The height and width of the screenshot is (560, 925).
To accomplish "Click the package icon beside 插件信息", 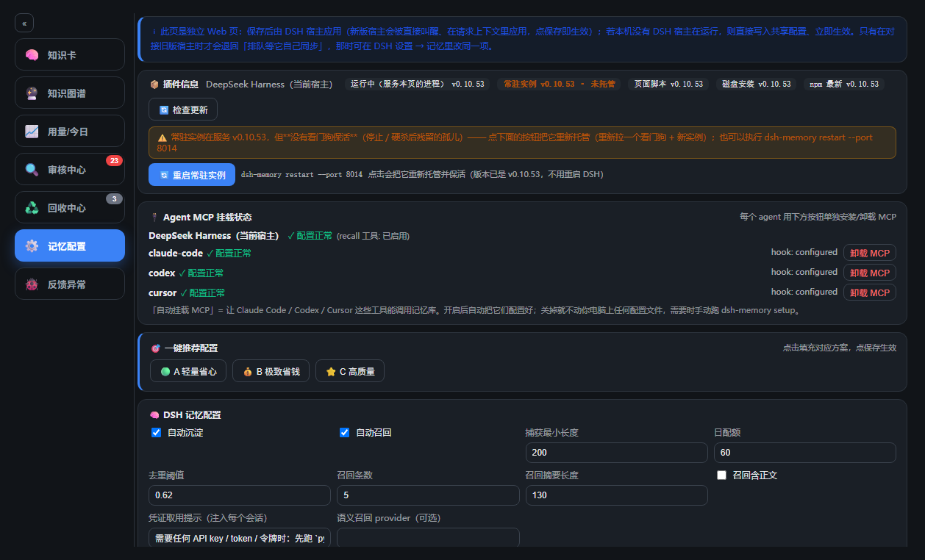I will [154, 85].
